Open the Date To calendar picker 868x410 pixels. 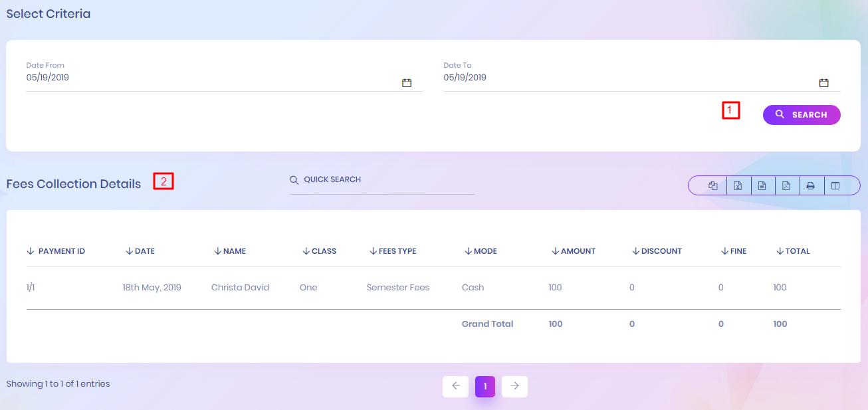pos(823,83)
